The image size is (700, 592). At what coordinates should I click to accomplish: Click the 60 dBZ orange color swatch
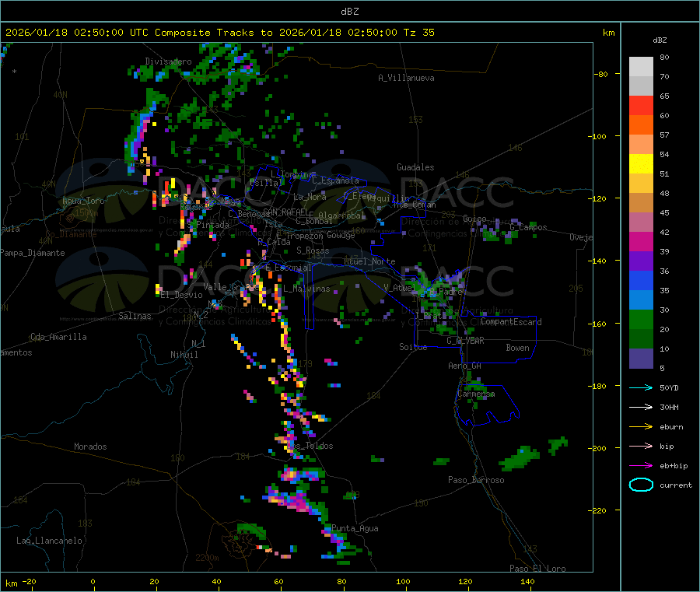[x=641, y=125]
